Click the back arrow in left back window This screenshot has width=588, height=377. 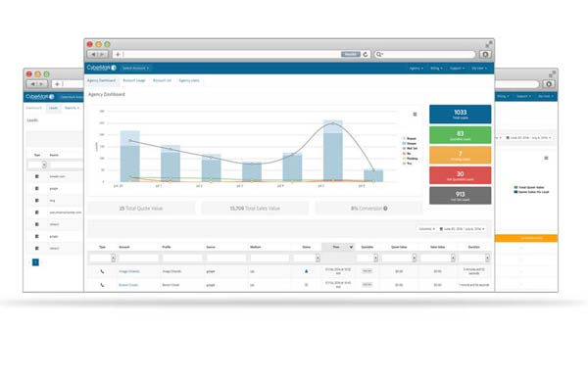pyautogui.click(x=32, y=84)
